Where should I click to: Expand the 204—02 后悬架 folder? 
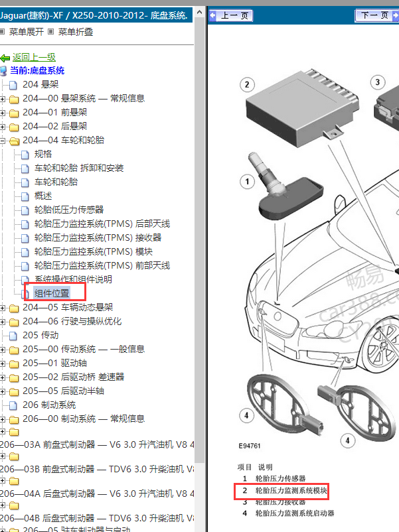pyautogui.click(x=3, y=127)
